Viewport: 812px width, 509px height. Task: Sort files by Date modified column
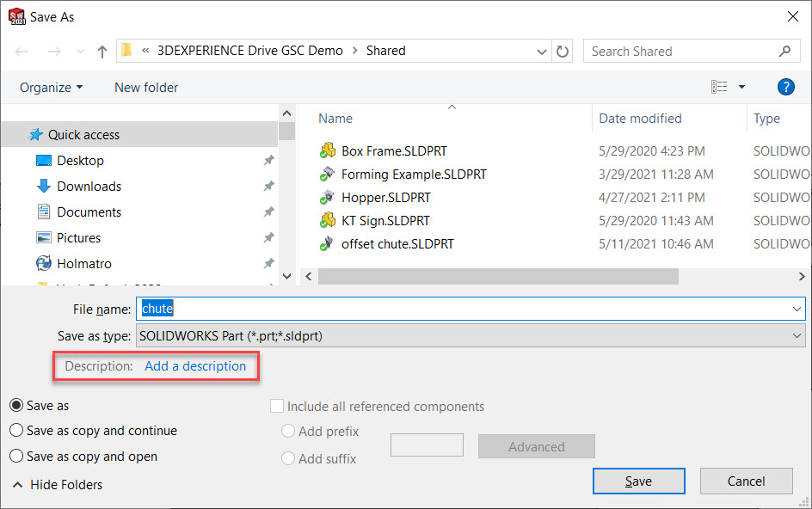tap(640, 119)
